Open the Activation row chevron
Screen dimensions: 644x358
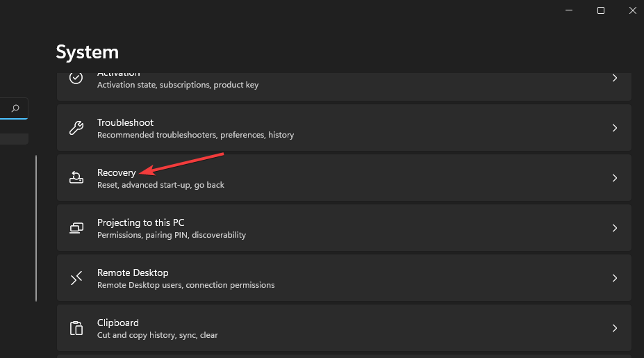point(614,78)
